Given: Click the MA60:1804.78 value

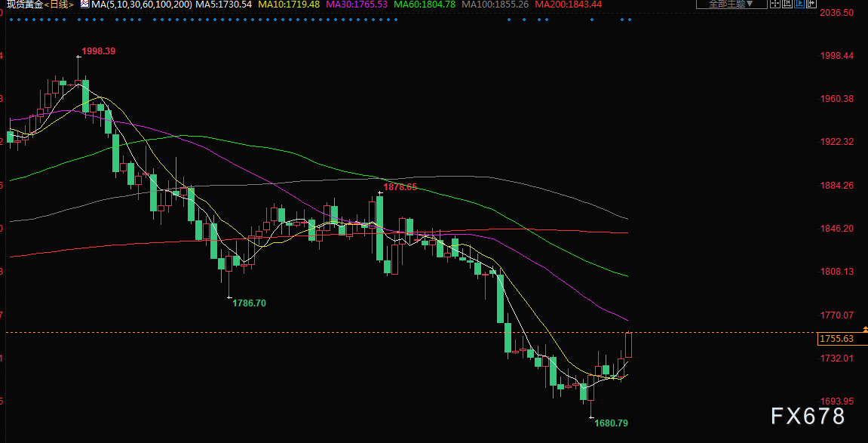Looking at the screenshot, I should pyautogui.click(x=424, y=5).
